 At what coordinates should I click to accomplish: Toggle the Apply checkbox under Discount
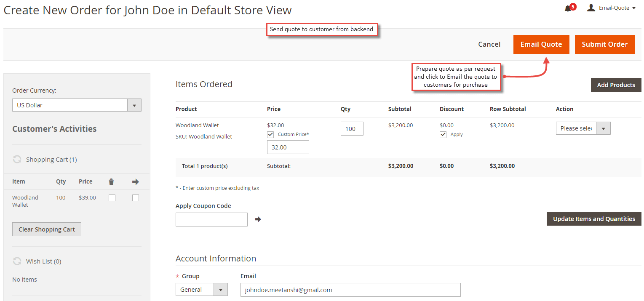coord(443,134)
